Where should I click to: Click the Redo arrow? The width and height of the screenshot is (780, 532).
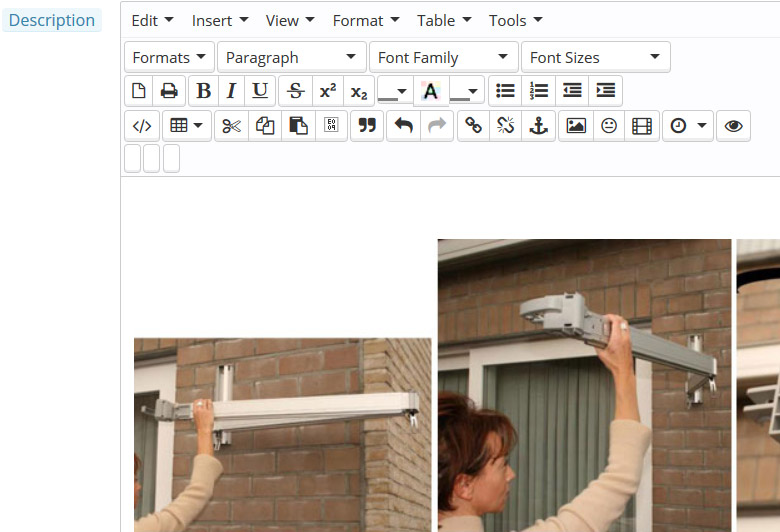[x=437, y=126]
